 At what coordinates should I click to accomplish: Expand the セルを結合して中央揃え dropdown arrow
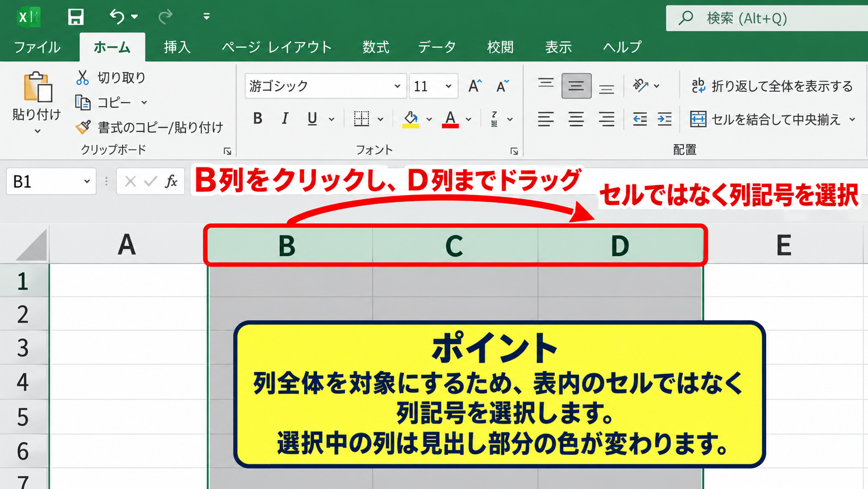point(852,120)
